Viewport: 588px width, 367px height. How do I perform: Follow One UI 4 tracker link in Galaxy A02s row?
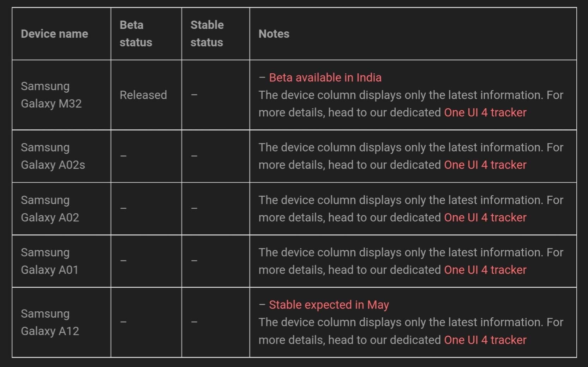tap(485, 165)
